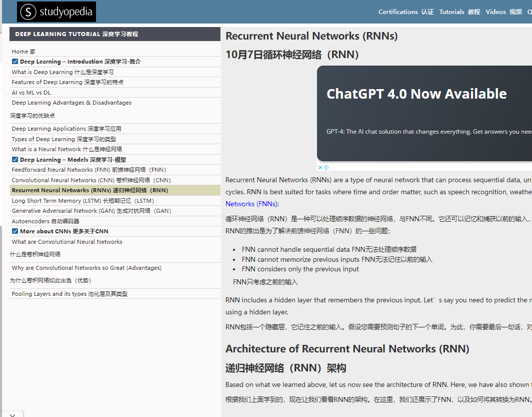Viewport: 532px width, 417px height.
Task: Open Pooling Layers and its types
Action: pos(69,294)
